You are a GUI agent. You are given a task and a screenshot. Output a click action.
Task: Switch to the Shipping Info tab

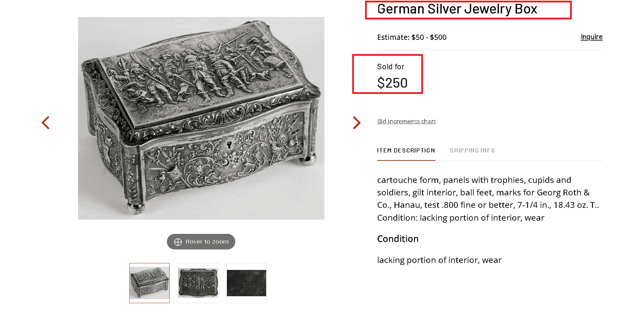click(473, 150)
